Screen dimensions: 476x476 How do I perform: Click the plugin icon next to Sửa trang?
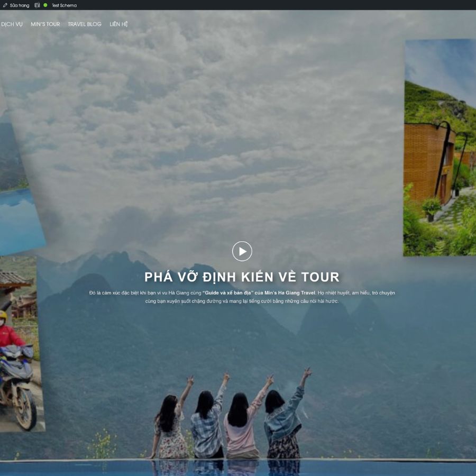[x=37, y=5]
